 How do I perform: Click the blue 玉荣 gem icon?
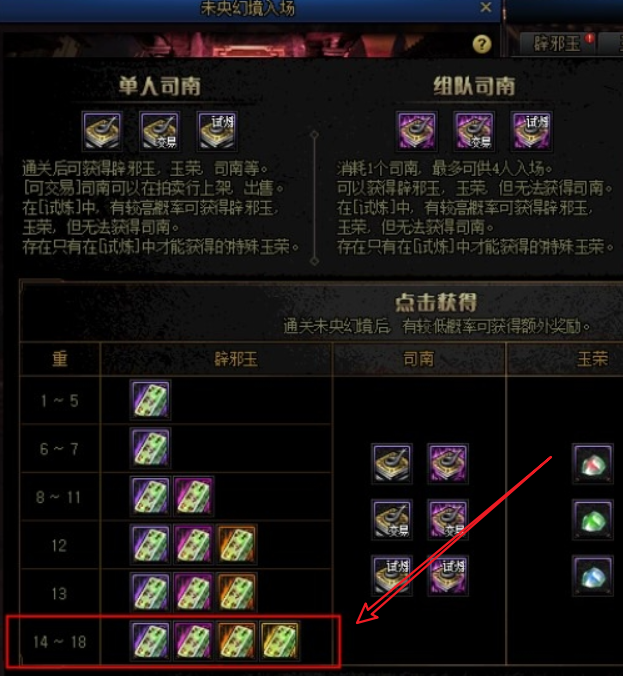coord(593,576)
